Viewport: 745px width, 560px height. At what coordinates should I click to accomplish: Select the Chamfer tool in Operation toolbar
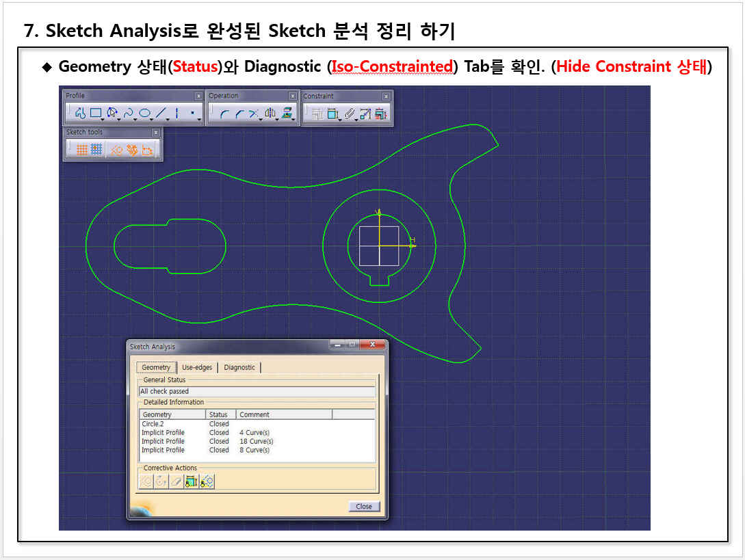click(239, 114)
